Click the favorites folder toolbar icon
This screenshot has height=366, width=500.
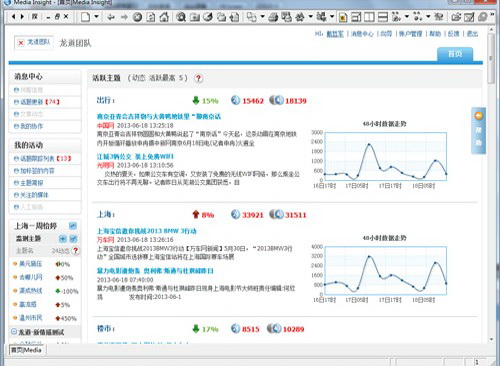[x=195, y=17]
